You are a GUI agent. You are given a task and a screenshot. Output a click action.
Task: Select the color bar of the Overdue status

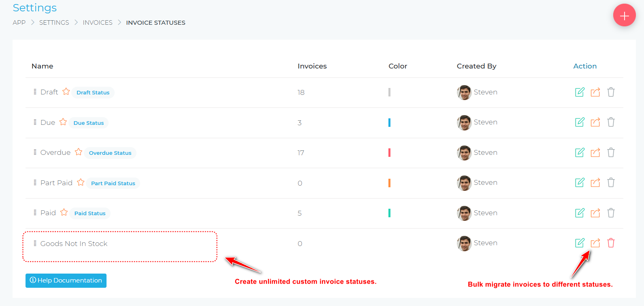389,152
